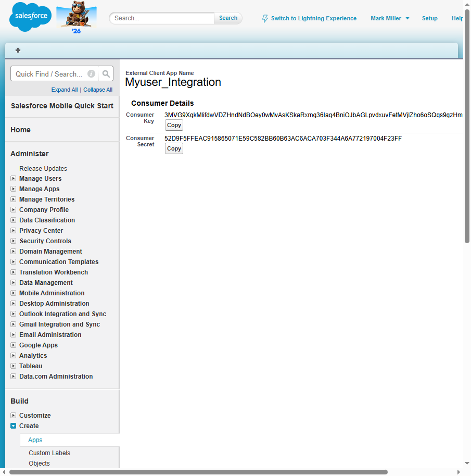Click the Quick Find magnifier icon
Screen dimensions: 471x476
pos(106,74)
